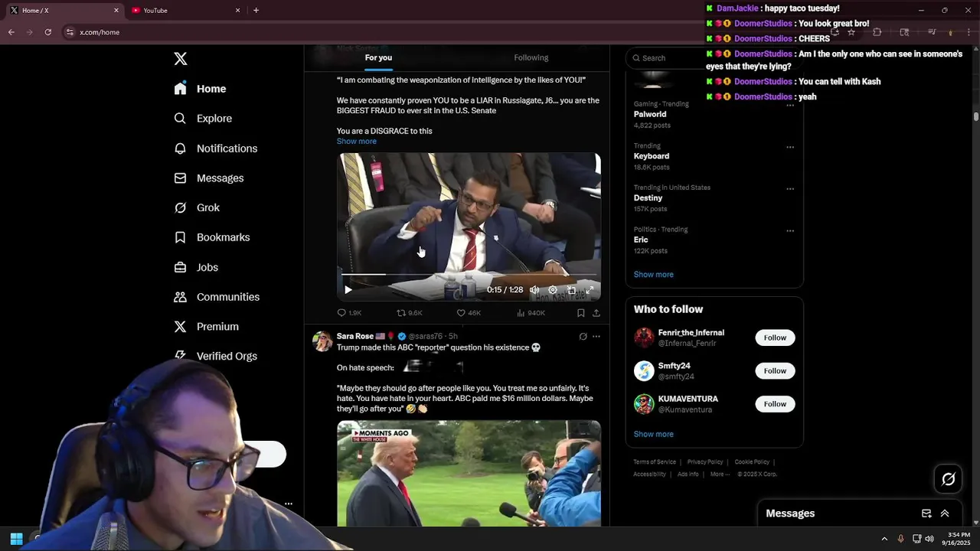Open more options on Sara Rose post
This screenshot has width=980, height=551.
pyautogui.click(x=596, y=336)
